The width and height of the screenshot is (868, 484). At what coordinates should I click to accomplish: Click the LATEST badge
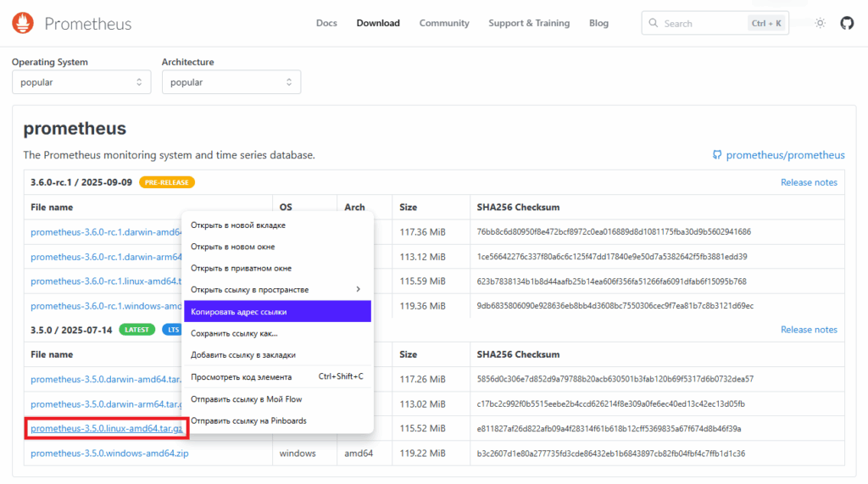pyautogui.click(x=136, y=330)
